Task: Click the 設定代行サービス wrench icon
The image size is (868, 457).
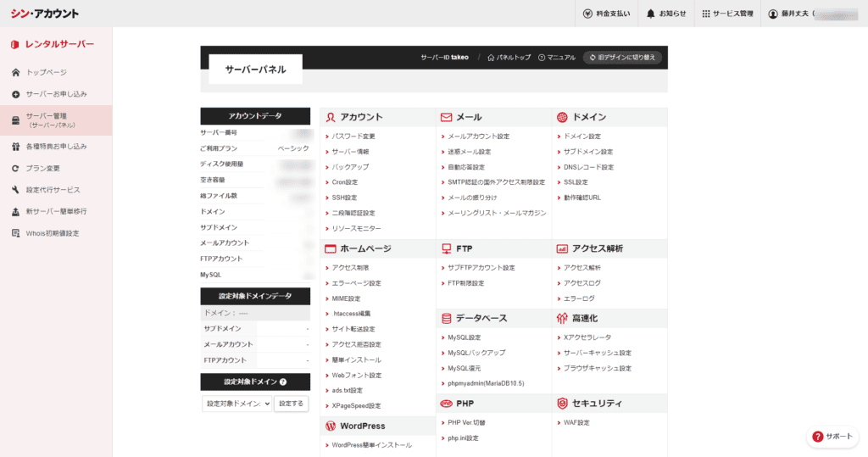Action: click(15, 189)
